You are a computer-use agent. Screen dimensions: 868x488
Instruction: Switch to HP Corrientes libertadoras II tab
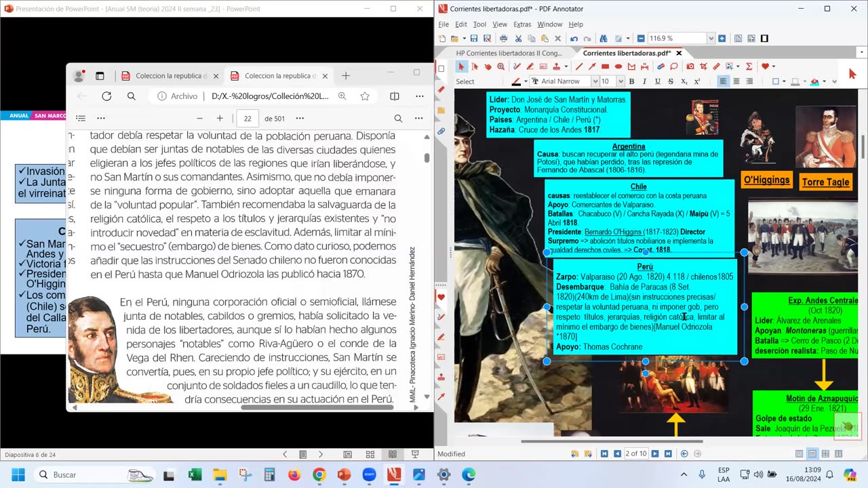pos(509,53)
